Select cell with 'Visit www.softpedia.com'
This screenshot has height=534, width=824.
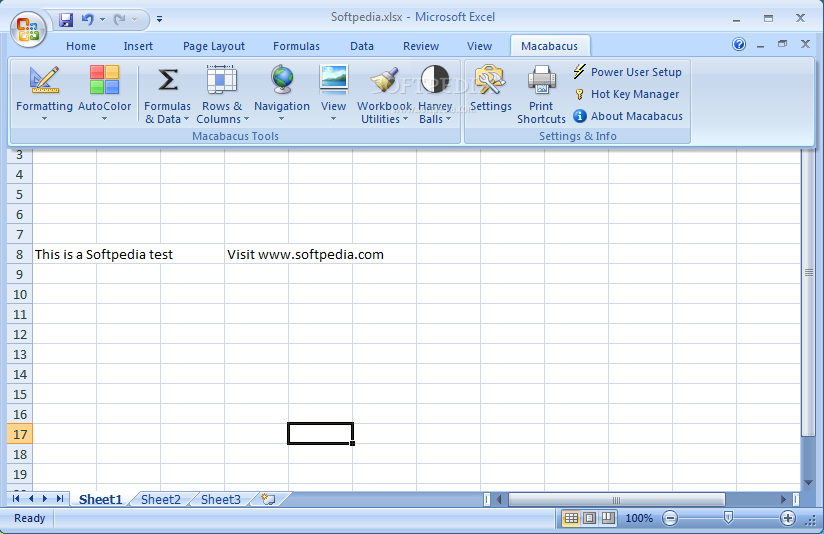256,254
